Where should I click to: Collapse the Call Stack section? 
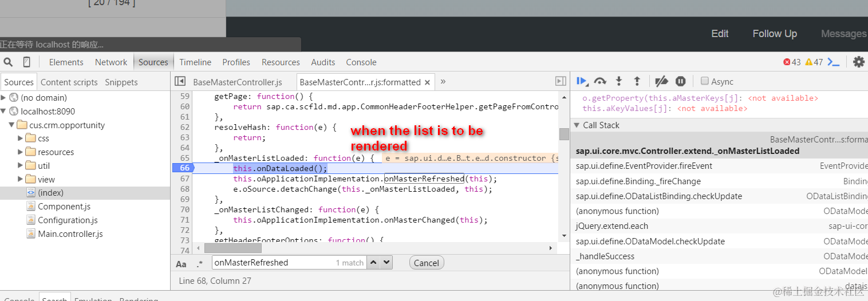coord(576,125)
